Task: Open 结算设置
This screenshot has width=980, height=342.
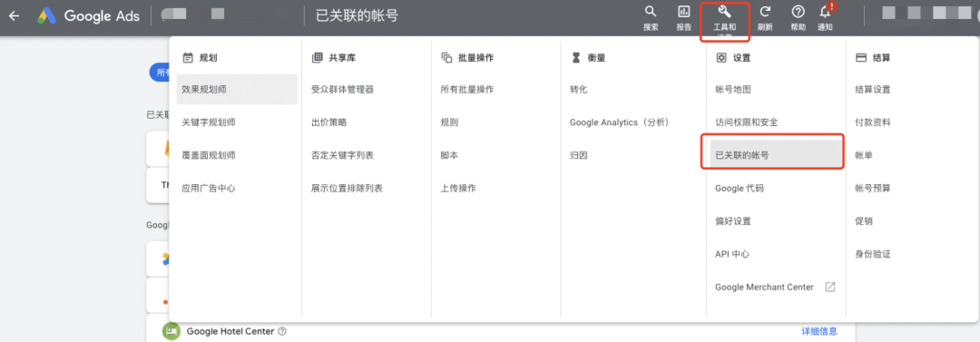Action: click(873, 90)
